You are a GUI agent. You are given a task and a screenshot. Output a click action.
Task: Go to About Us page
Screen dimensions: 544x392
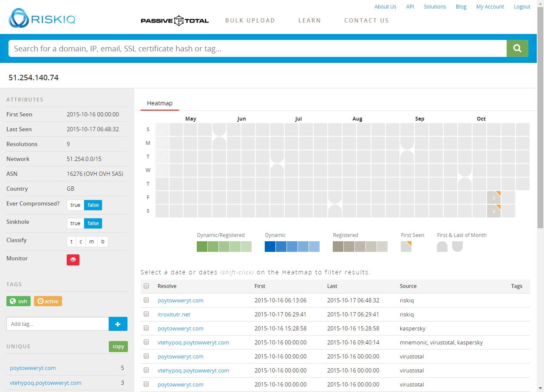[385, 6]
